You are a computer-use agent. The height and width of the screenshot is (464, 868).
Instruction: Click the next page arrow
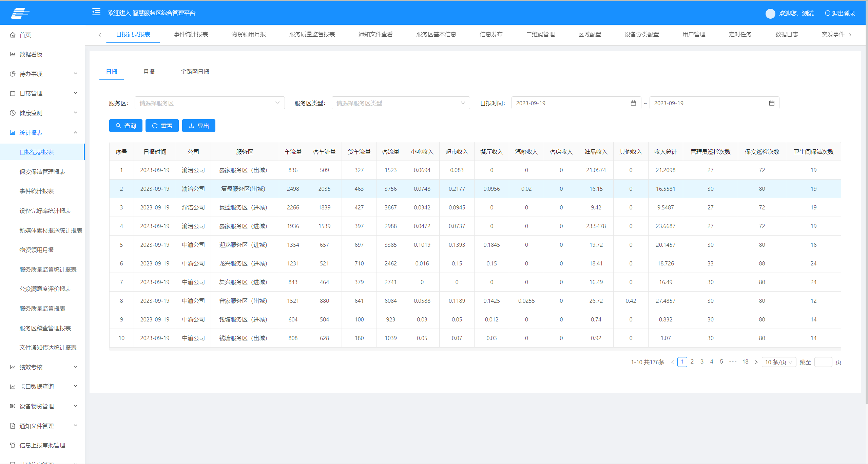point(756,362)
